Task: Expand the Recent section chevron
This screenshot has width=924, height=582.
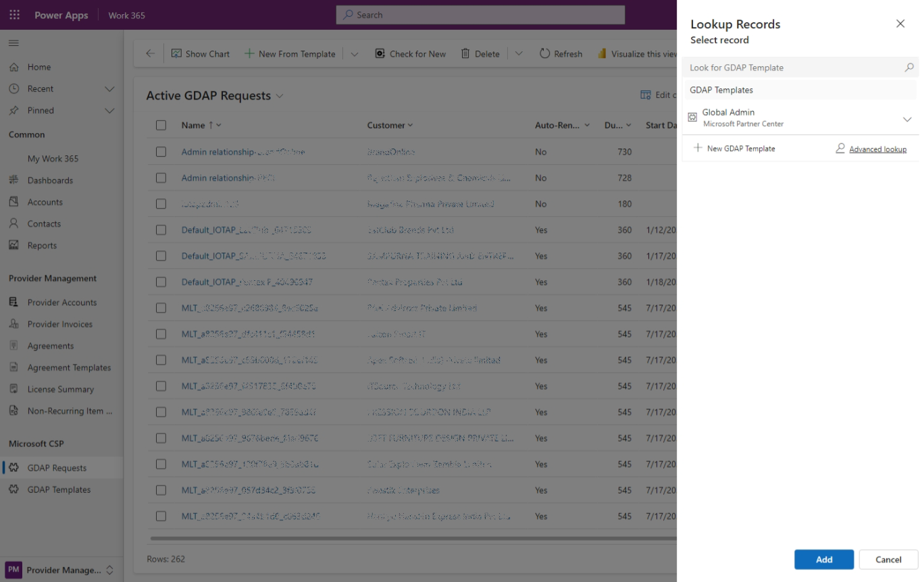Action: click(109, 89)
